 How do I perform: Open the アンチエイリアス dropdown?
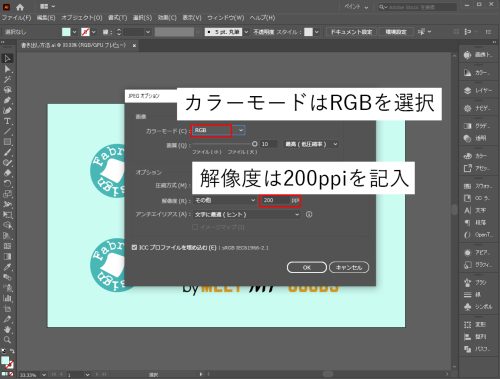point(247,214)
